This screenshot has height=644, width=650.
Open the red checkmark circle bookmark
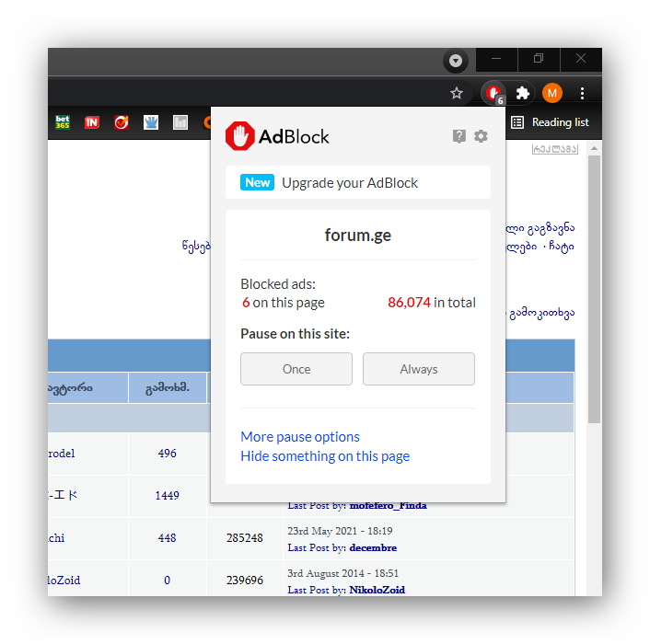(x=122, y=122)
